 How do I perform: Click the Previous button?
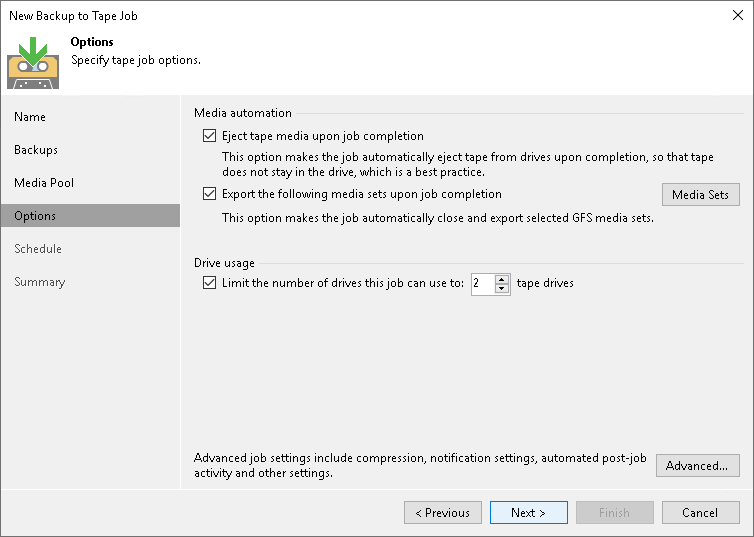point(443,513)
